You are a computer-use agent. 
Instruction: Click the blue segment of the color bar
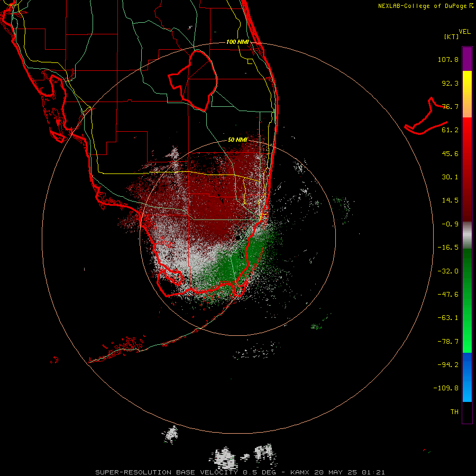467,377
